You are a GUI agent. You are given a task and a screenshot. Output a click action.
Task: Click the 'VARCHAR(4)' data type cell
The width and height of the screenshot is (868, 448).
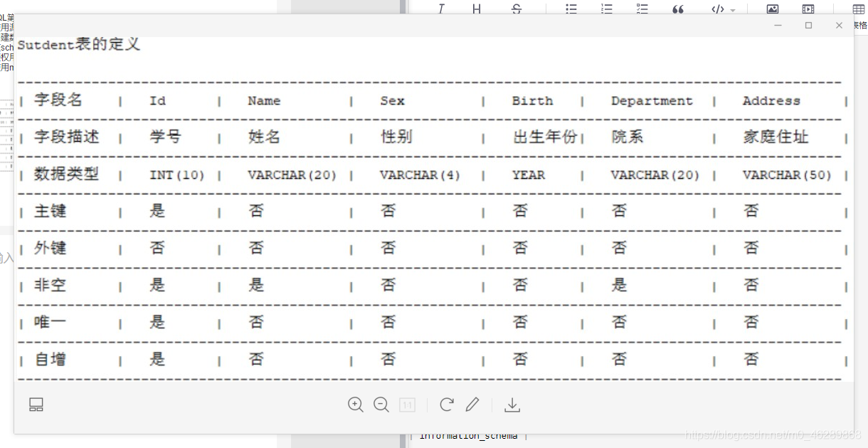click(x=420, y=174)
